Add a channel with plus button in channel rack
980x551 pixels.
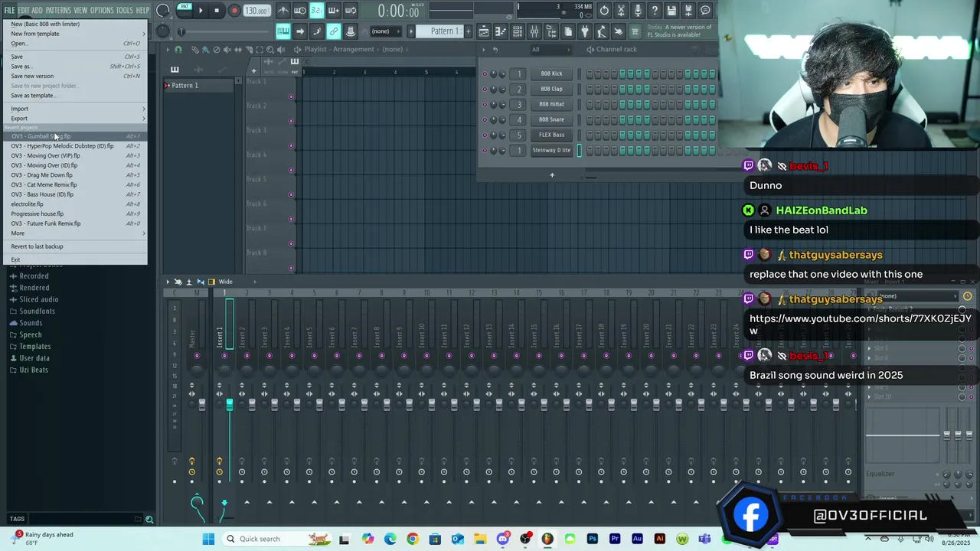(551, 174)
